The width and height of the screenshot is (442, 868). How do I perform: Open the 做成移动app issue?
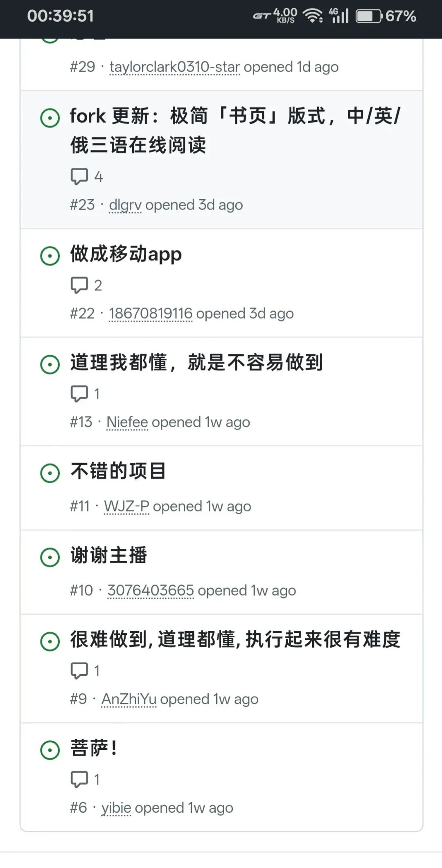point(126,254)
